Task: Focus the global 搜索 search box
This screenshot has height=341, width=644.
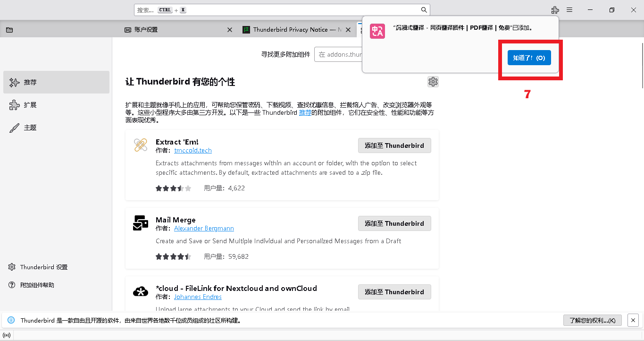Action: point(282,10)
